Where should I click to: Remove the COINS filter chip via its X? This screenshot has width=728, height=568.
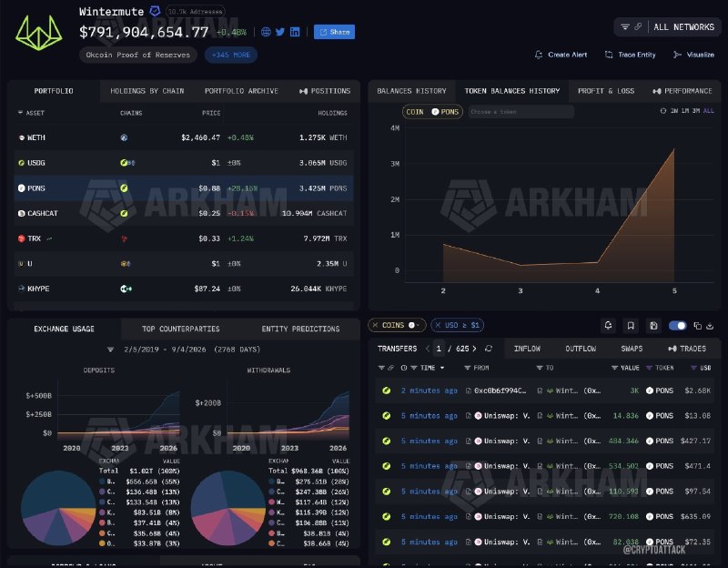375,325
